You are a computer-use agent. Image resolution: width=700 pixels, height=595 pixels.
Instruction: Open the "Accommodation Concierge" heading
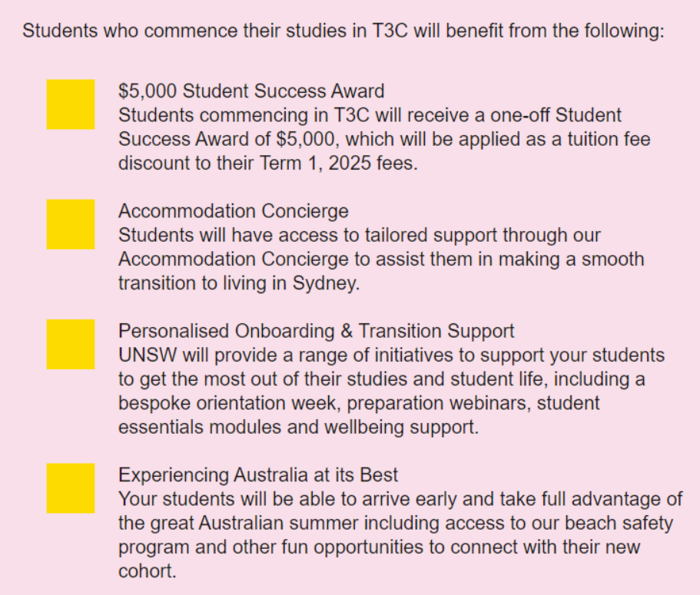tap(234, 211)
